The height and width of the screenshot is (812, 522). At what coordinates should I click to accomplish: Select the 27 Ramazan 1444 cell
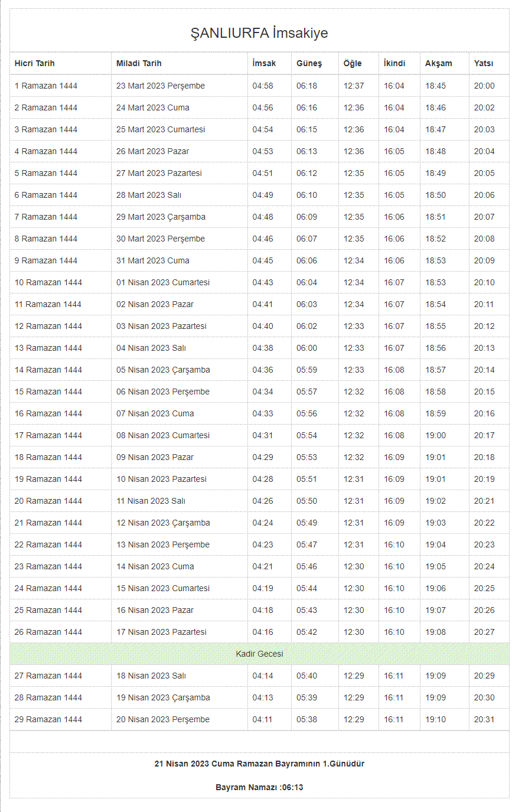[48, 676]
